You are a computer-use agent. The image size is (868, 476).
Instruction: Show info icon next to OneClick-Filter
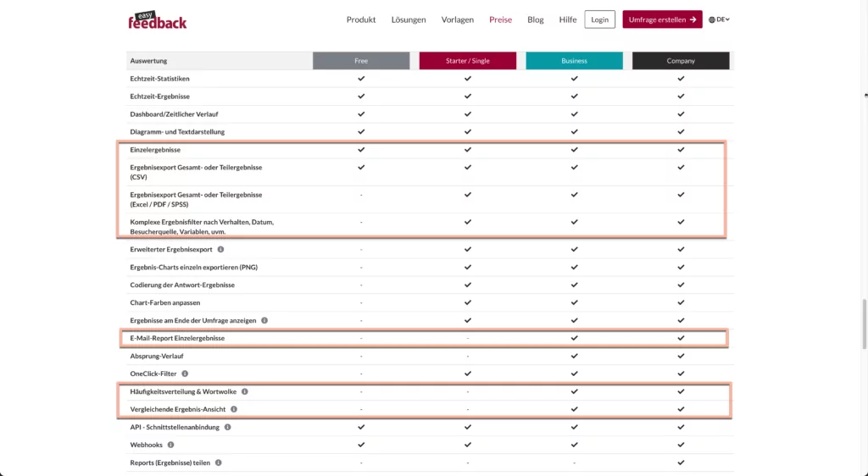185,374
